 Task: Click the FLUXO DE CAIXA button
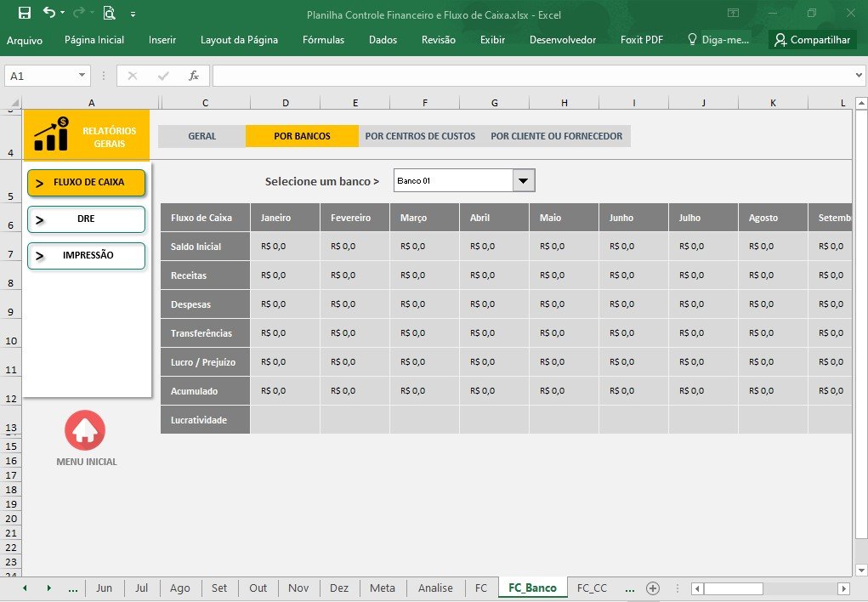click(x=87, y=183)
